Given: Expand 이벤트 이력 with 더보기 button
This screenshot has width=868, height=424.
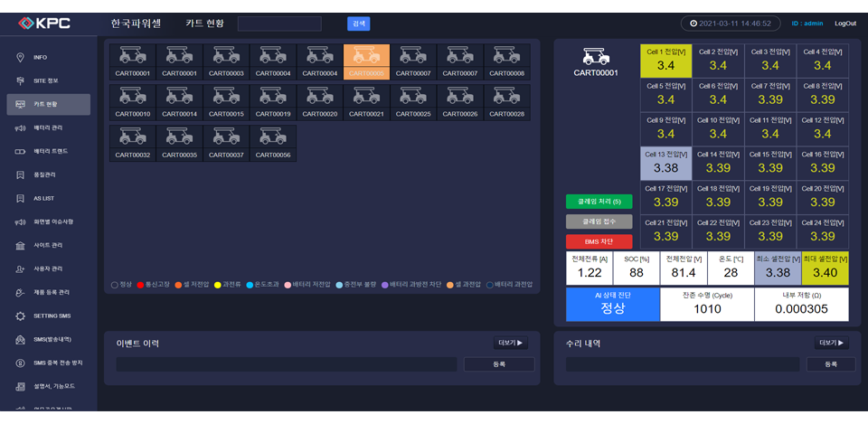Looking at the screenshot, I should pos(511,344).
